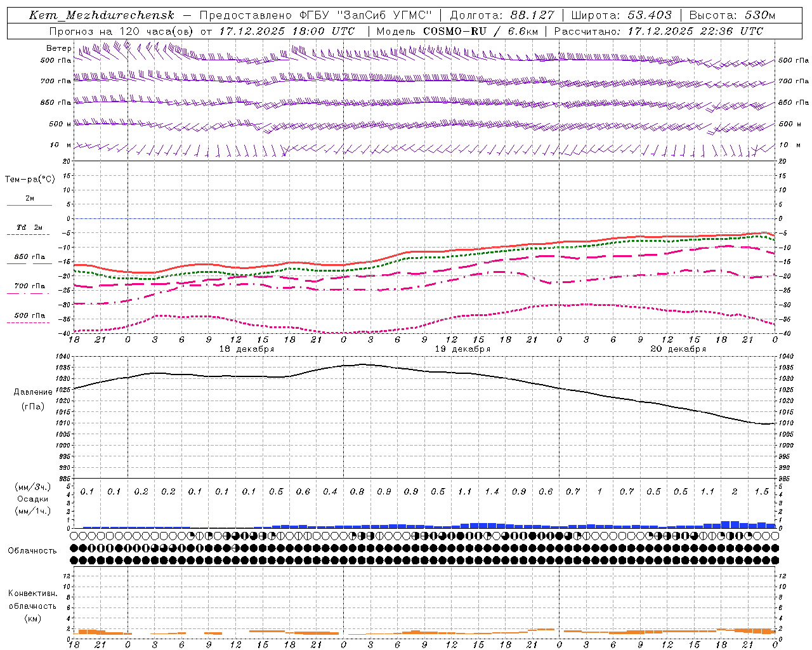Click the "500 гПа" temperature legend entry
This screenshot has height=650, width=812.
coord(30,315)
